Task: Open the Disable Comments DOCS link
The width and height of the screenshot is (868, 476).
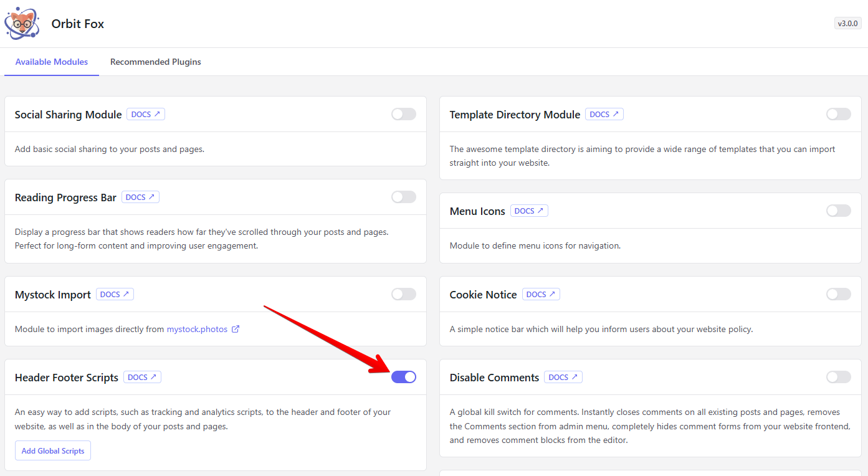Action: pos(563,378)
